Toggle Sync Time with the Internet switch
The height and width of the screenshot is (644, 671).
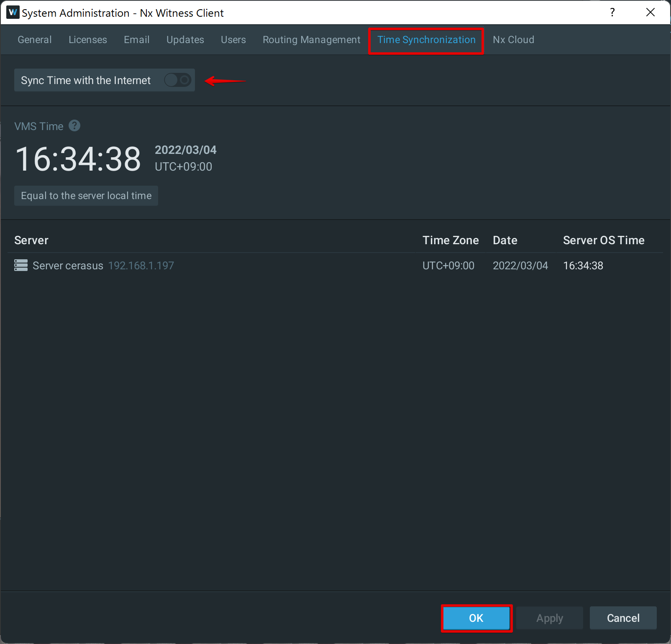178,80
